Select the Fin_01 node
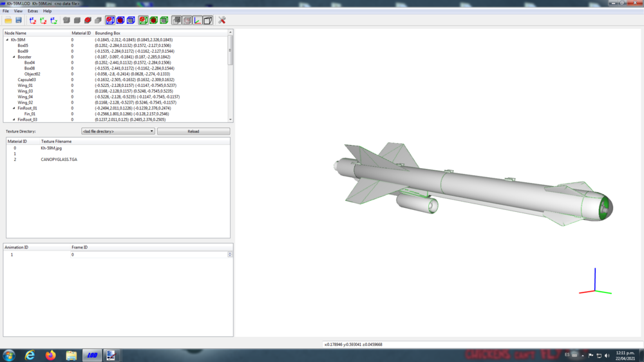 tap(30, 114)
